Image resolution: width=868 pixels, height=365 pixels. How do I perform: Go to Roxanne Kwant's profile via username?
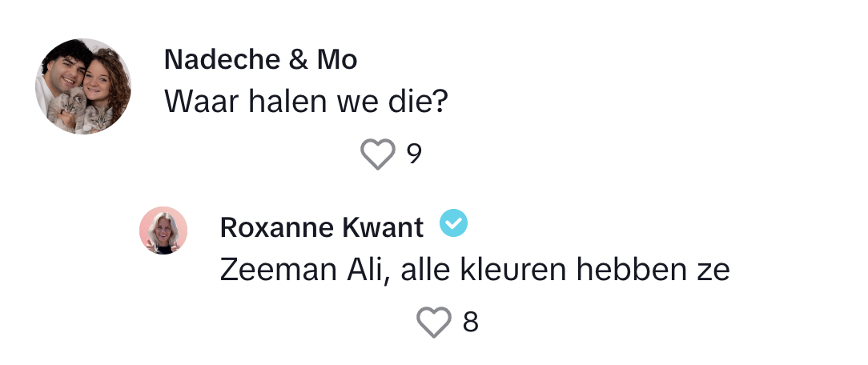click(x=321, y=228)
